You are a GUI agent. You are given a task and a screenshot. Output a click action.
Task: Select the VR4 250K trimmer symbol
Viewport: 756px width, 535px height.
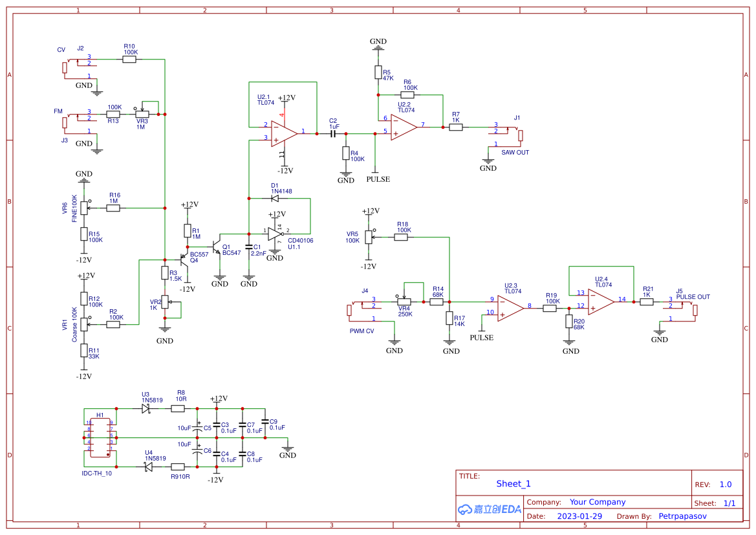pos(404,301)
